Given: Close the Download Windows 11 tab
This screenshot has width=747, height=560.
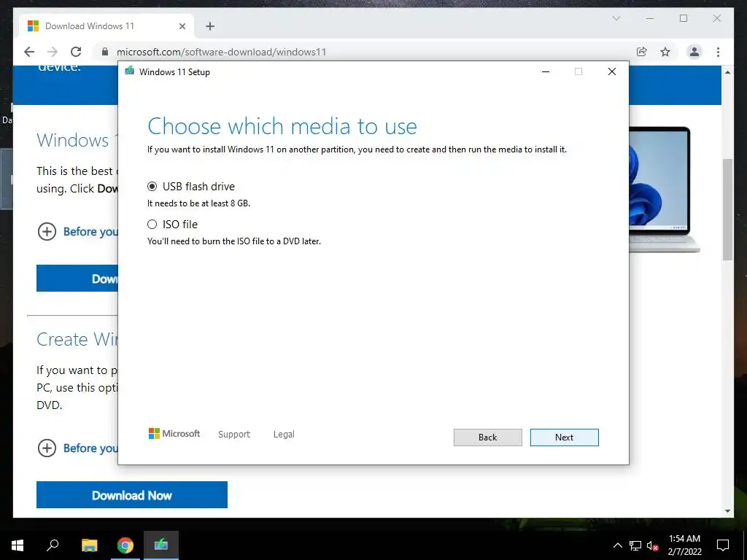Looking at the screenshot, I should (x=182, y=26).
